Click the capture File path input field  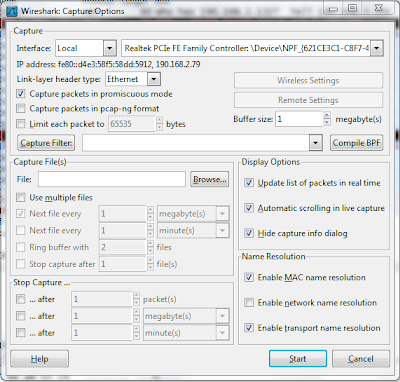112,179
